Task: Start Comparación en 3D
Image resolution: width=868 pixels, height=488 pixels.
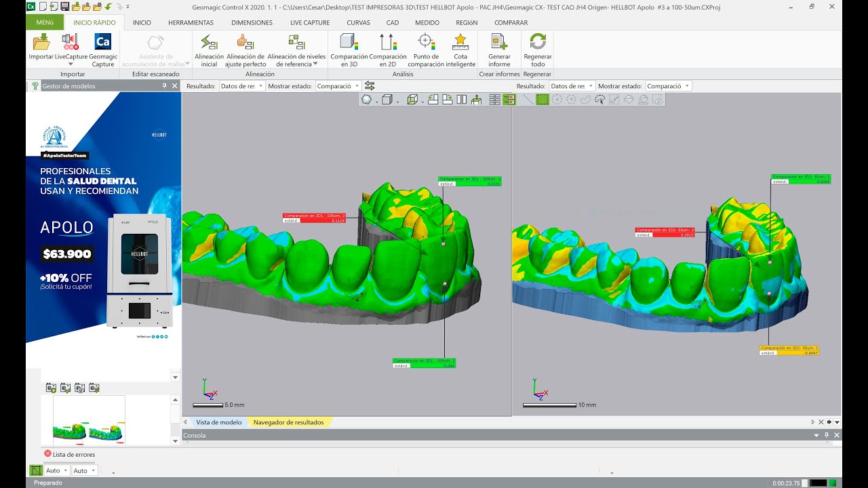Action: 349,50
